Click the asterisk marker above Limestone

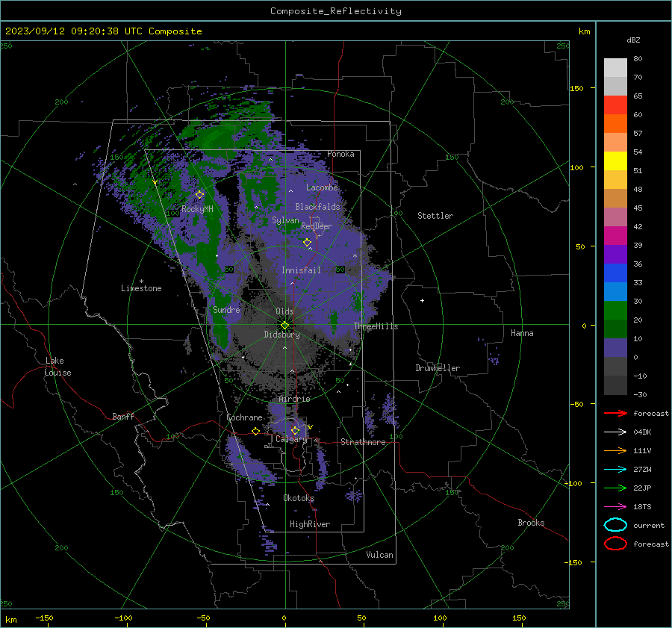click(x=141, y=282)
